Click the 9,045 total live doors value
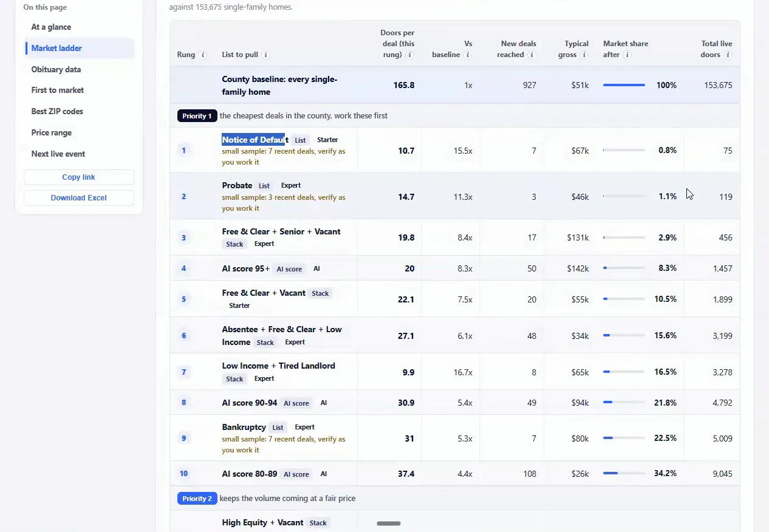The height and width of the screenshot is (532, 769). click(x=722, y=473)
